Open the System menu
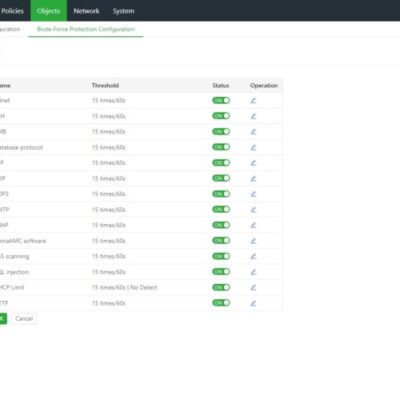Screen dimensions: 400x400 click(x=123, y=11)
